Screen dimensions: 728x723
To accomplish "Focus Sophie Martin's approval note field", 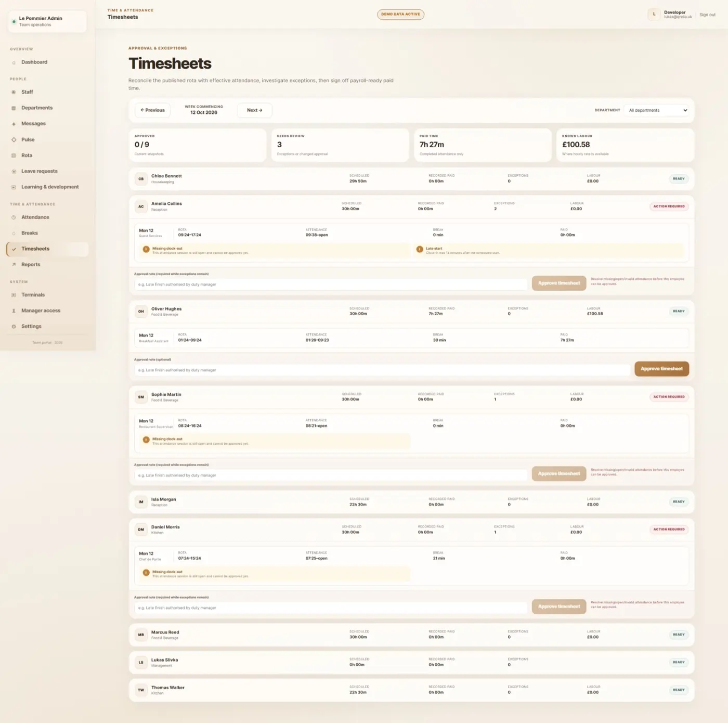I will 331,475.
